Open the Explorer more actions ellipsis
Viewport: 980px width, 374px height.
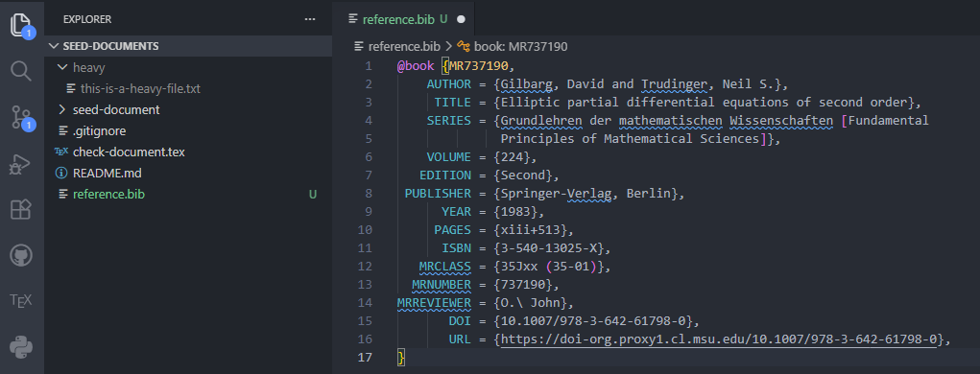[310, 19]
